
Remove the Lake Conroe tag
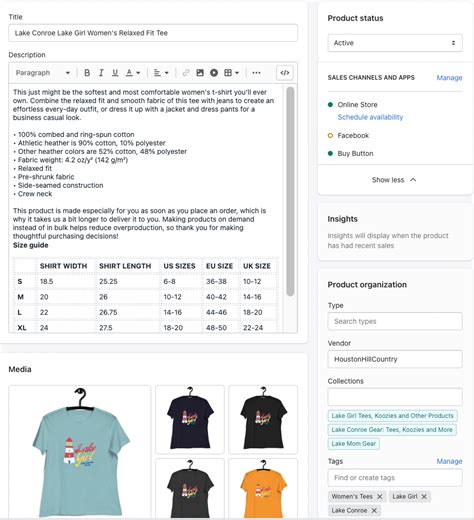coord(374,510)
